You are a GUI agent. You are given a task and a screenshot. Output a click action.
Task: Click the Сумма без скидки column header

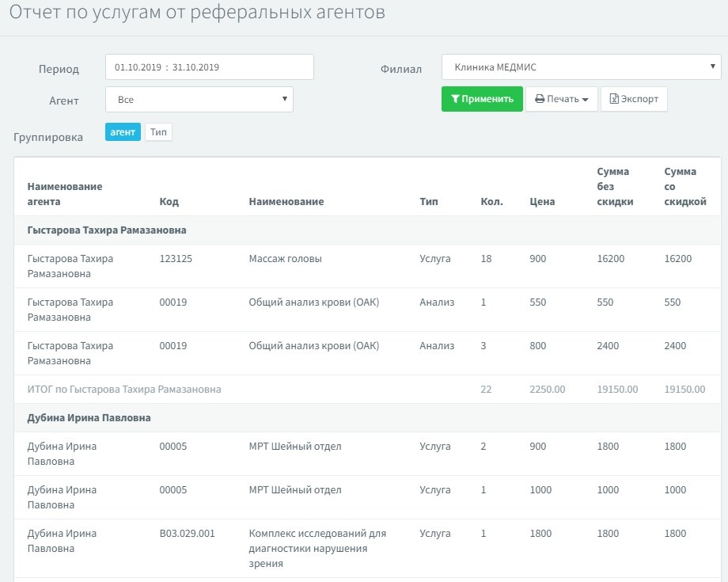[615, 186]
